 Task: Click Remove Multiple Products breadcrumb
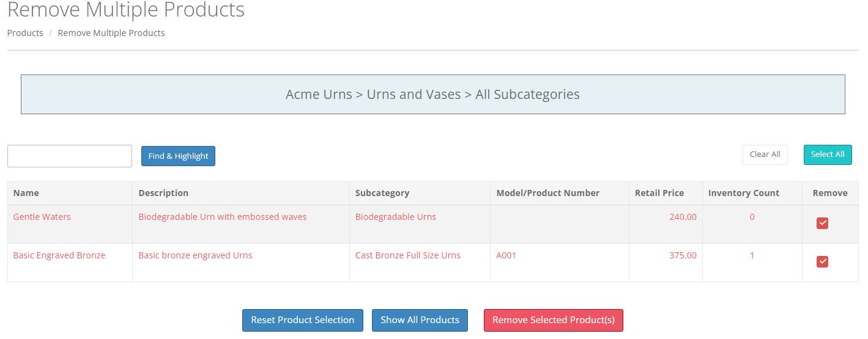click(x=111, y=33)
